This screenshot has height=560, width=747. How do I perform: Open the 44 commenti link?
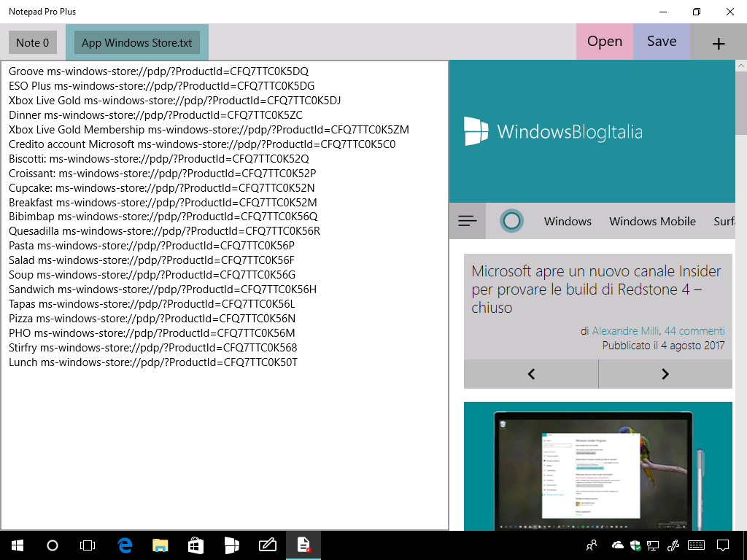694,331
